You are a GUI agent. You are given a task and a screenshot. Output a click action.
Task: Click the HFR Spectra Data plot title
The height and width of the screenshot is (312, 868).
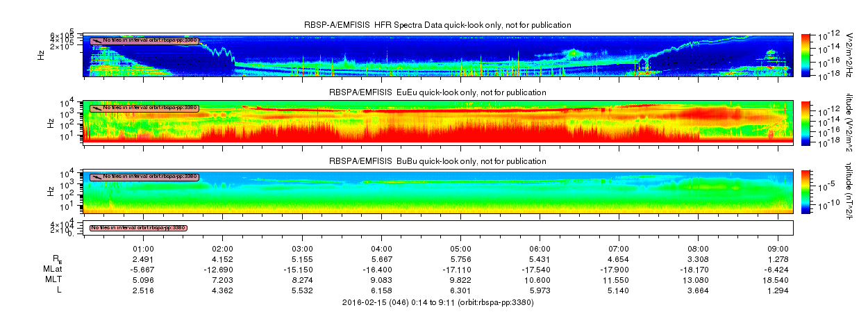pos(437,25)
